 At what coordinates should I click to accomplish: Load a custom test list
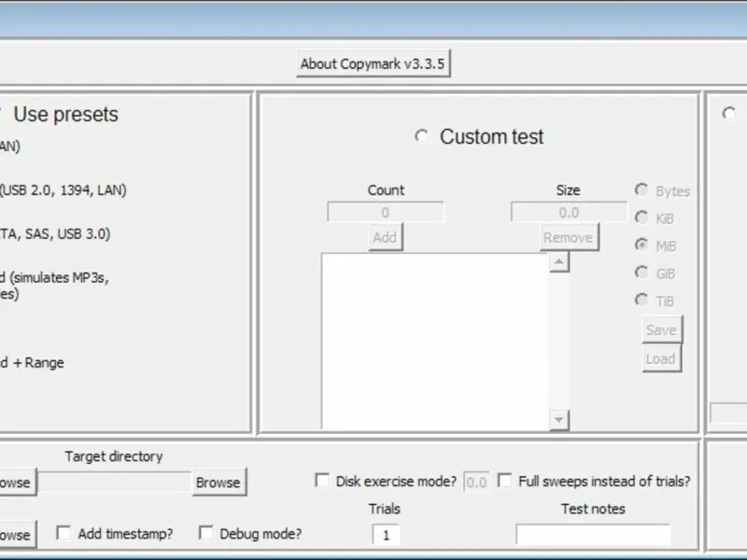click(662, 358)
